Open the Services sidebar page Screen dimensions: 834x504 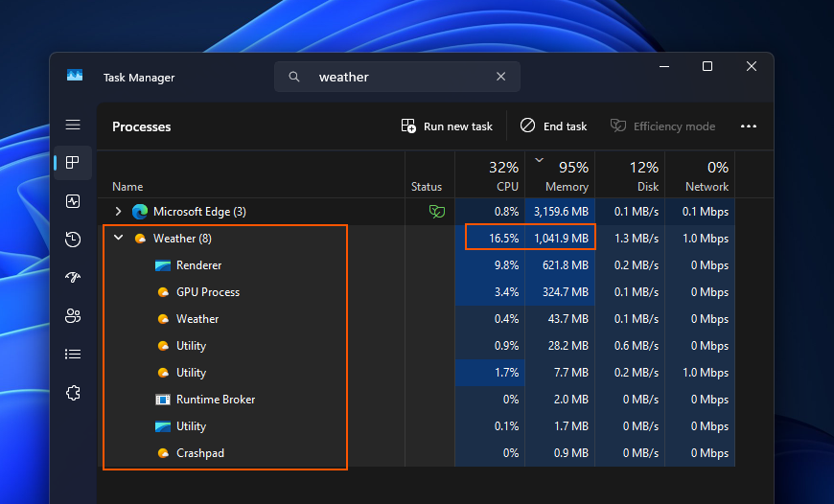click(73, 393)
